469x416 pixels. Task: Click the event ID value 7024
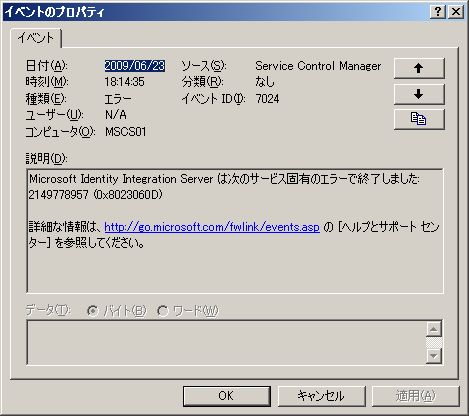[267, 99]
